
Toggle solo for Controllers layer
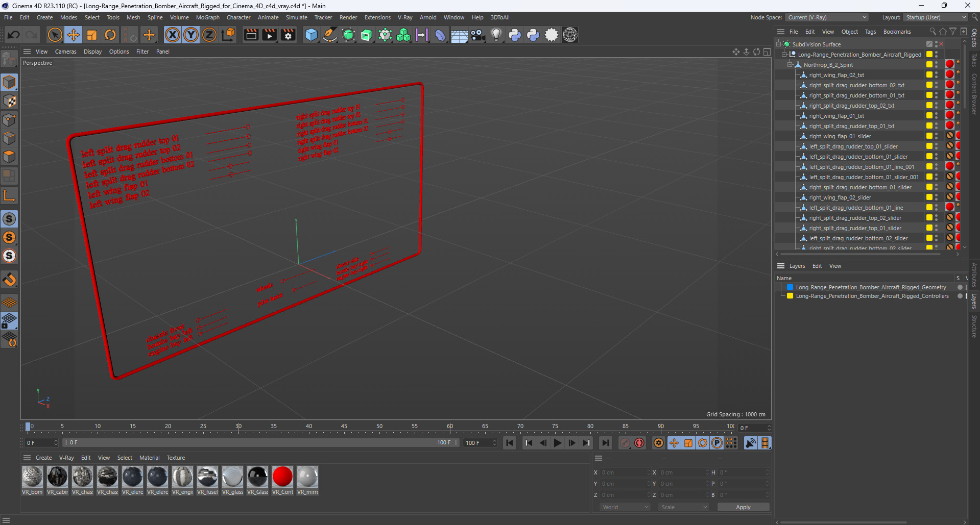pyautogui.click(x=960, y=296)
